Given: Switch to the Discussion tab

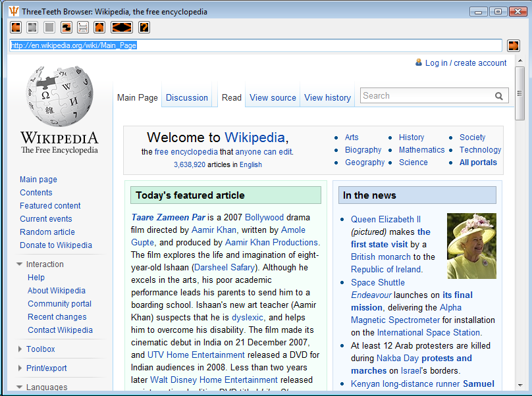Looking at the screenshot, I should pos(186,97).
